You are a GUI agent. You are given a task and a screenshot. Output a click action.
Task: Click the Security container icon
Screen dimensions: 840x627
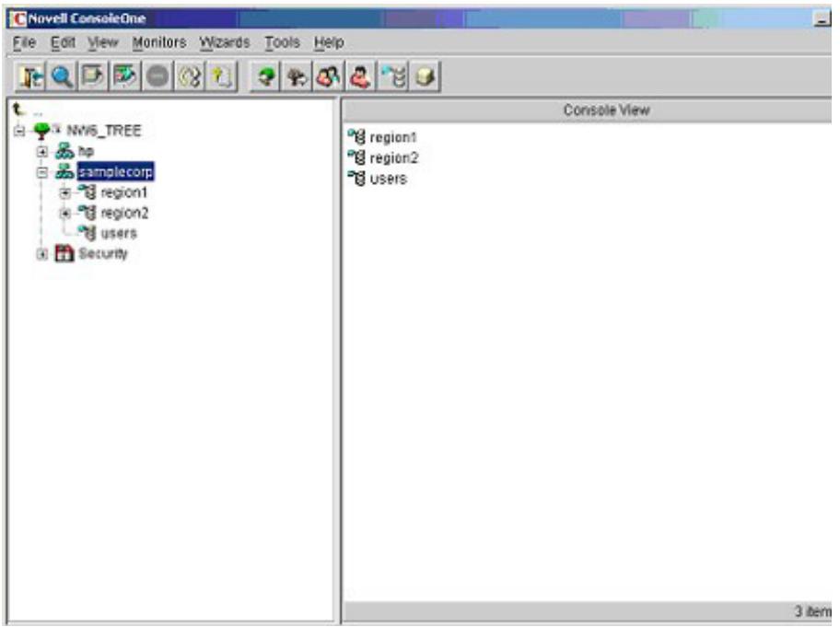tap(64, 253)
